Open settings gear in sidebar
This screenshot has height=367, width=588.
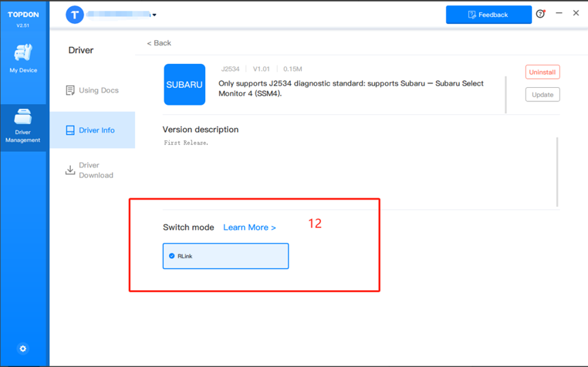click(23, 349)
